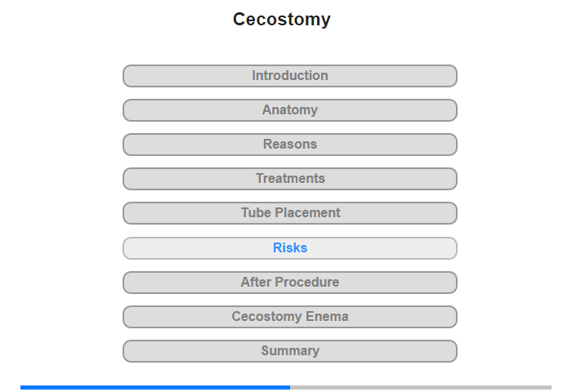Viewport: 572px width, 392px height.
Task: Choose Summary at bottom of the menu list
Action: [x=289, y=351]
